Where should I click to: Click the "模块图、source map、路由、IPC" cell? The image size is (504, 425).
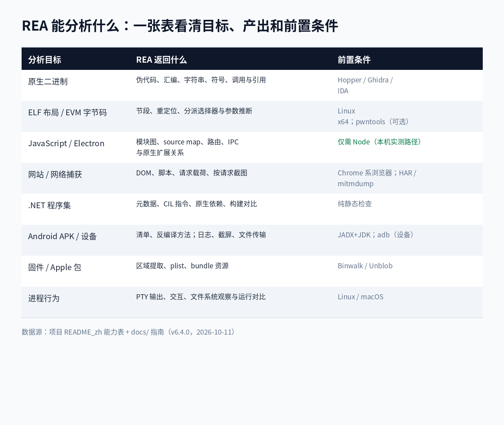click(187, 147)
